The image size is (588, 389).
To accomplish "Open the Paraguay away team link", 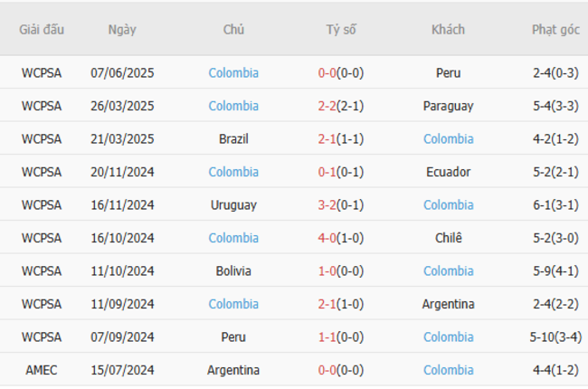I will pos(448,106).
